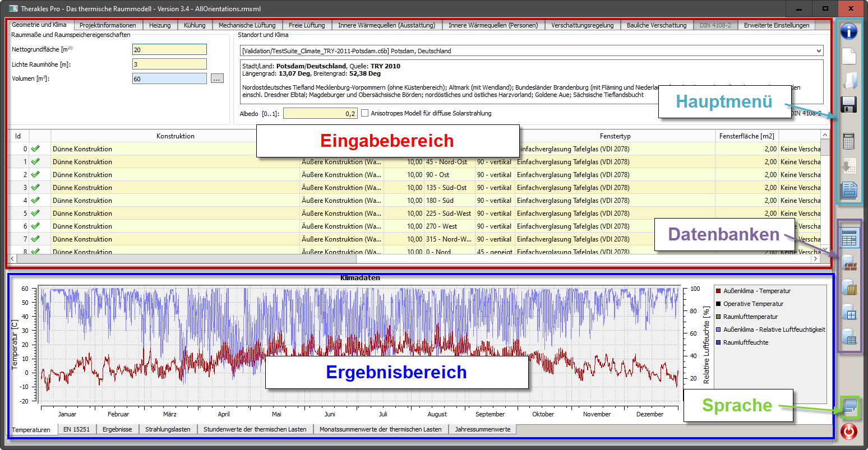868x450 pixels.
Task: Click the red Außenklima Temperatur legend swatch
Action: click(x=718, y=291)
